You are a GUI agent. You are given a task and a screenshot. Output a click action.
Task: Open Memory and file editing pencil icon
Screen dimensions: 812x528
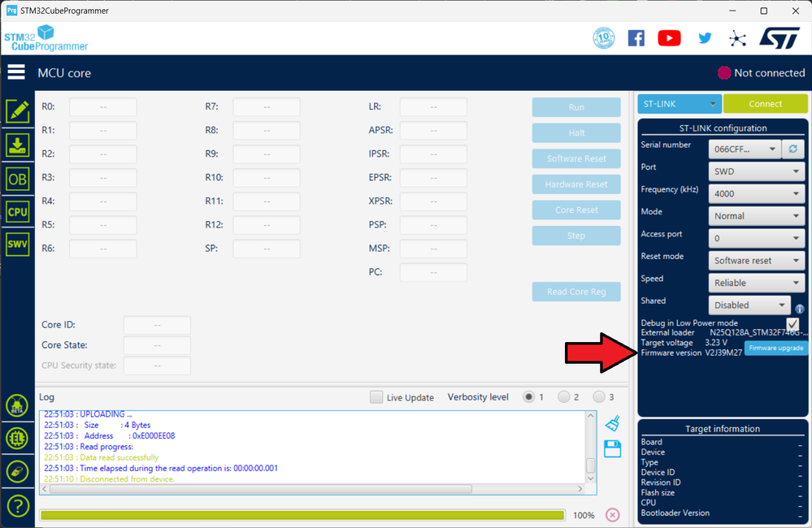coord(18,111)
